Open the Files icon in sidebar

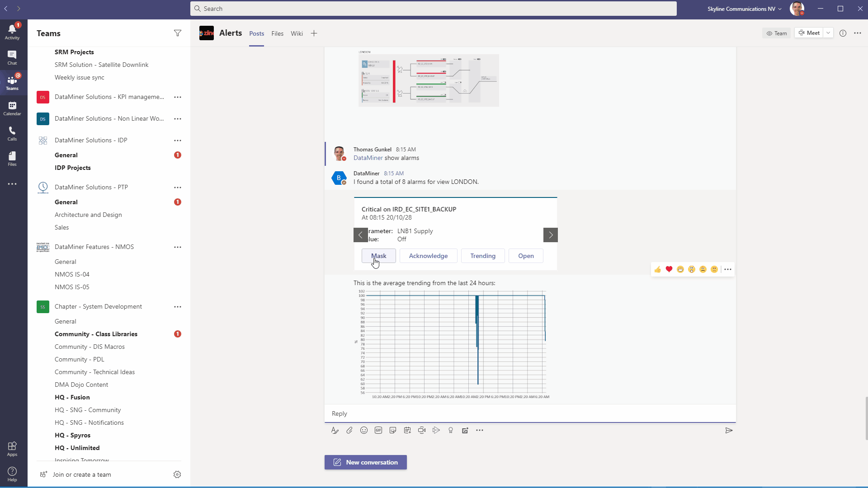(x=12, y=159)
